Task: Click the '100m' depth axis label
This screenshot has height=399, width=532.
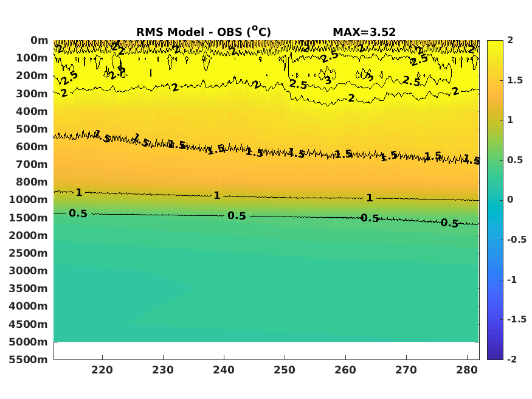Action: pyautogui.click(x=32, y=58)
